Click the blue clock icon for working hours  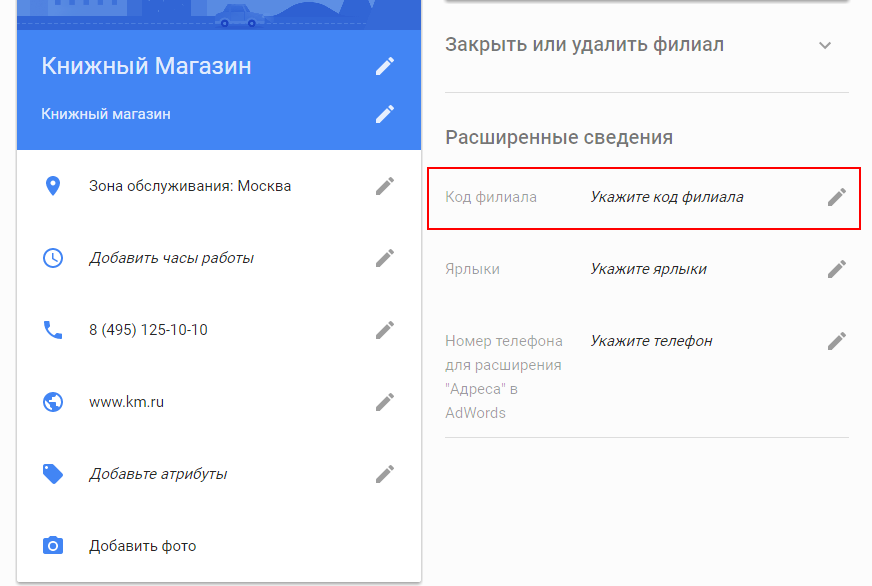coord(53,258)
